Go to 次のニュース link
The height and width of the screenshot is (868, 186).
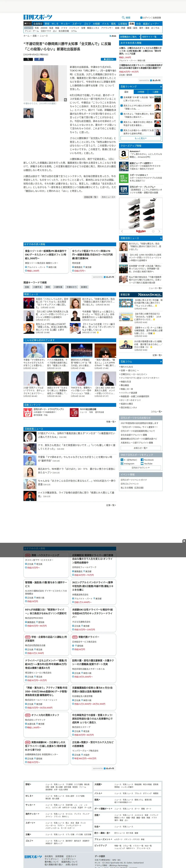108,197
